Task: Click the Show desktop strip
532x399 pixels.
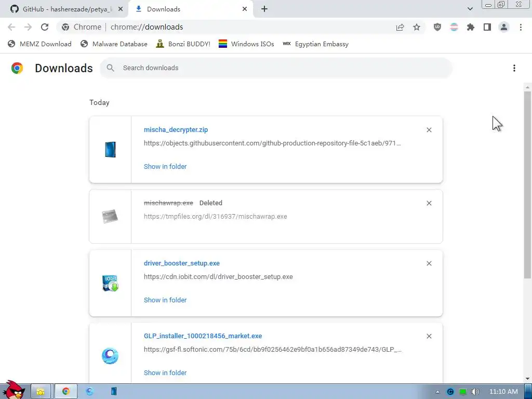Action: coord(528,392)
